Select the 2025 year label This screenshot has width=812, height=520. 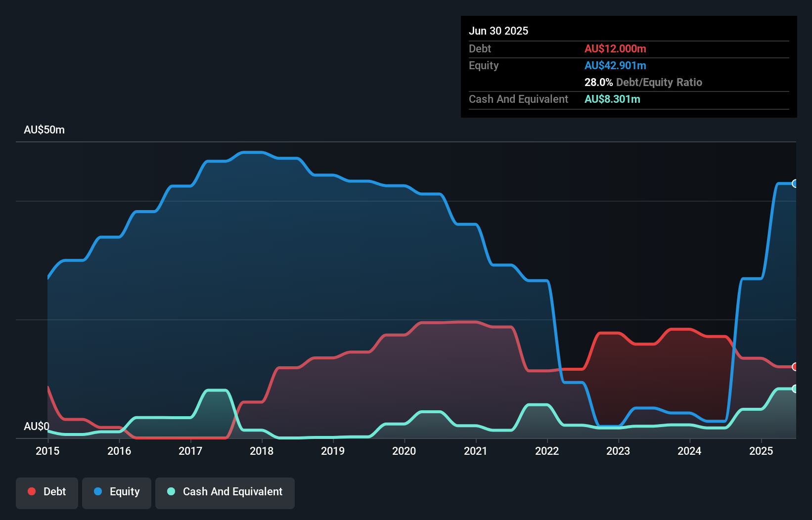[x=761, y=451]
